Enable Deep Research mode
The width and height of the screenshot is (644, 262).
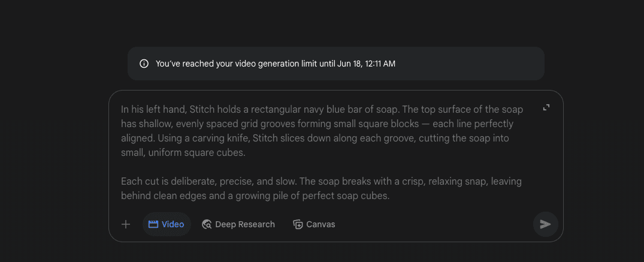click(238, 224)
